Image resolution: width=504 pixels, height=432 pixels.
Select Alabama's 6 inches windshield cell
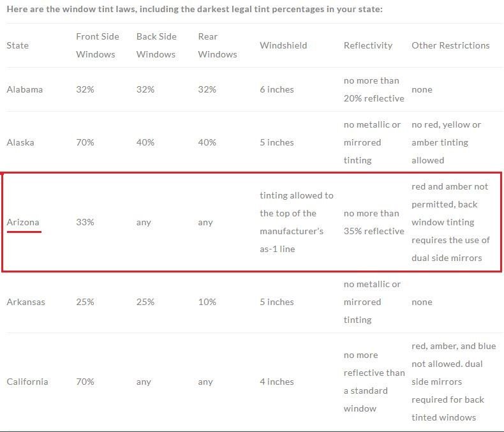click(277, 89)
